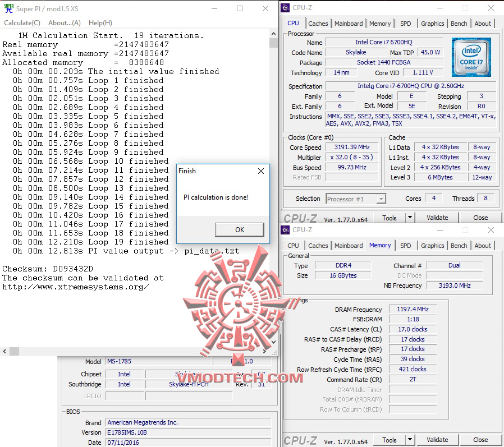The image size is (504, 447).
Task: Minimize the Super PI window
Action: coord(214,8)
